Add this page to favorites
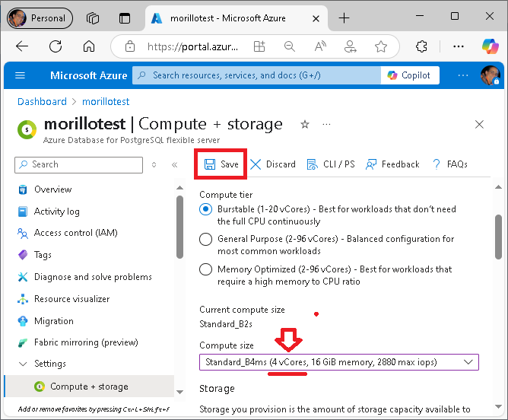Image resolution: width=508 pixels, height=420 pixels. click(381, 46)
